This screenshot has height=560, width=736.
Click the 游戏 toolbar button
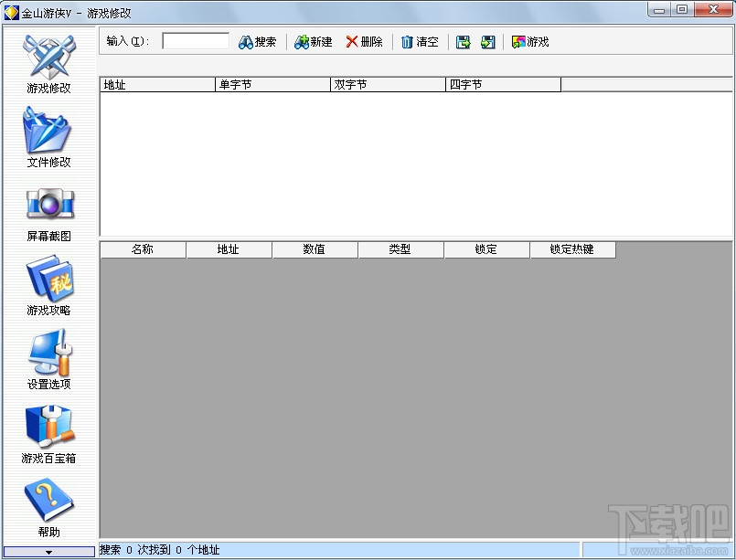(x=530, y=42)
